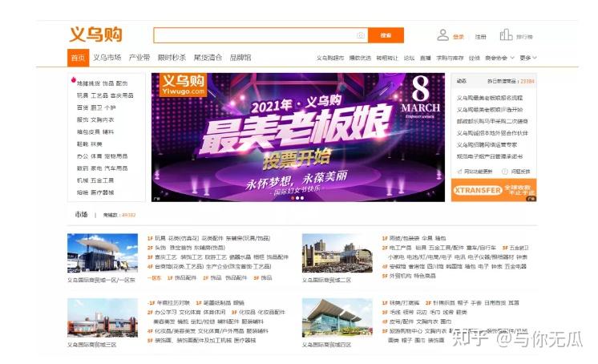
Task: Open the 国际商贸城二区 market photo
Action: (337, 253)
